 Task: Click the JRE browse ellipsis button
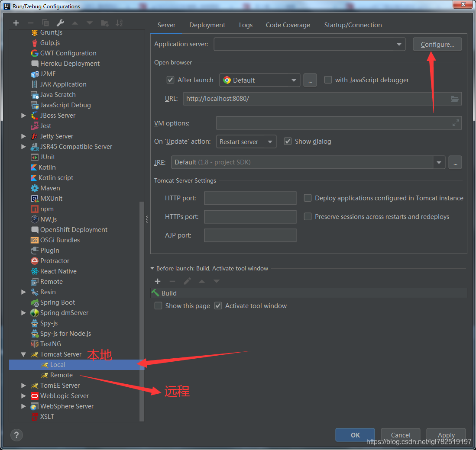click(455, 163)
